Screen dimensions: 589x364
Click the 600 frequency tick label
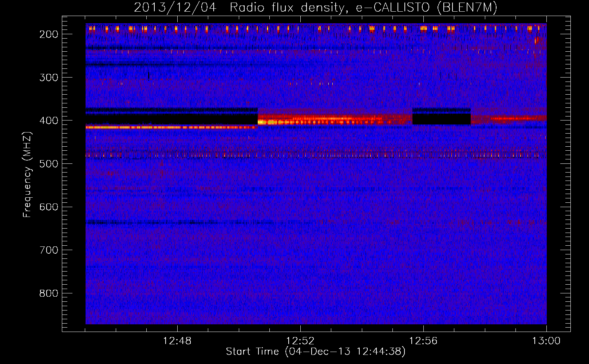49,207
